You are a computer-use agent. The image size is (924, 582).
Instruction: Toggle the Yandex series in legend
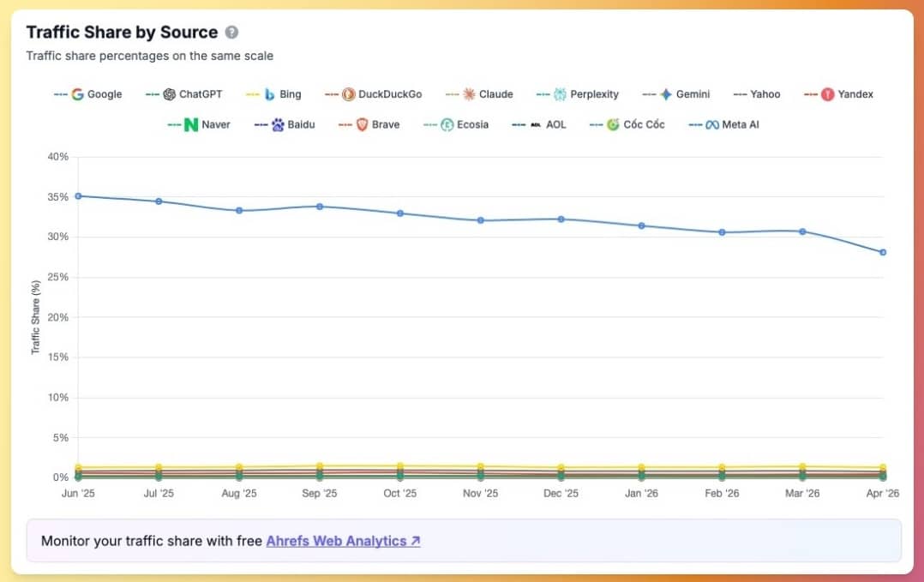coord(838,94)
